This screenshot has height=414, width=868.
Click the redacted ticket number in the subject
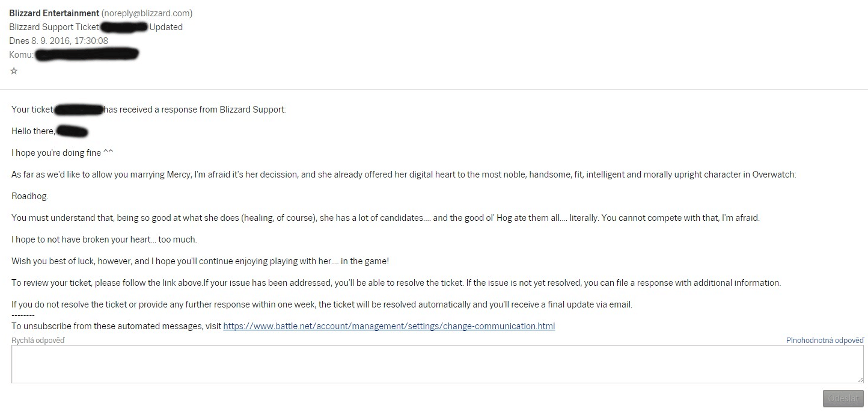click(x=124, y=27)
